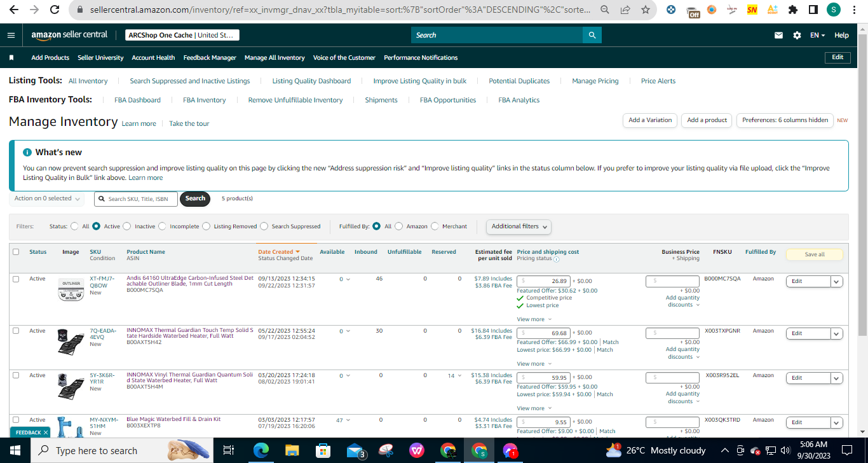This screenshot has width=868, height=463.
Task: Close the Feedback widget with X
Action: (x=46, y=432)
